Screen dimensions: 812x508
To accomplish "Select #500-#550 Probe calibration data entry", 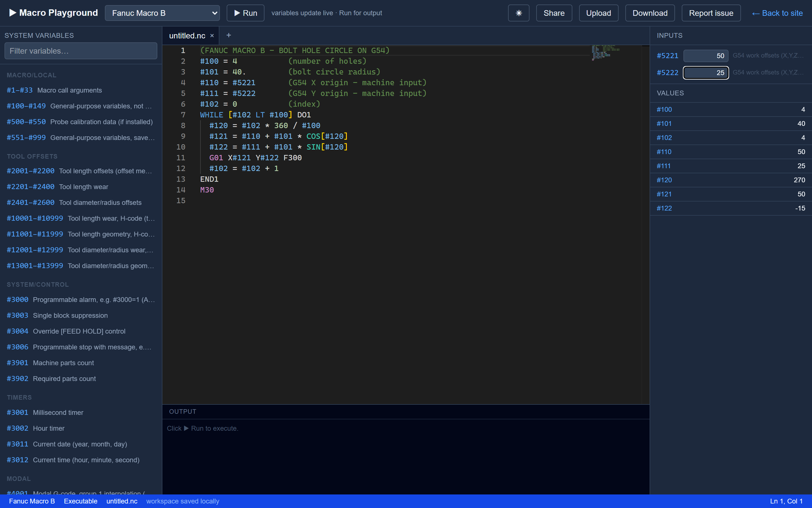I will (81, 122).
